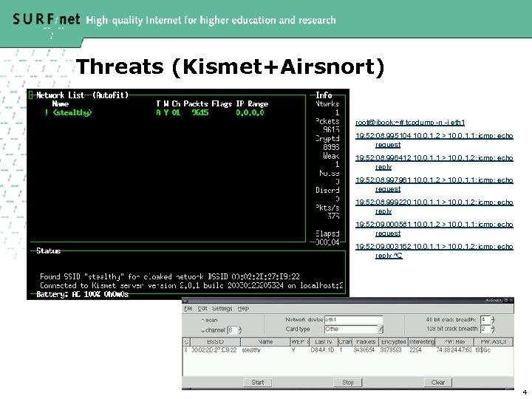Select the channel radio option
The width and height of the screenshot is (532, 399).
(x=213, y=330)
